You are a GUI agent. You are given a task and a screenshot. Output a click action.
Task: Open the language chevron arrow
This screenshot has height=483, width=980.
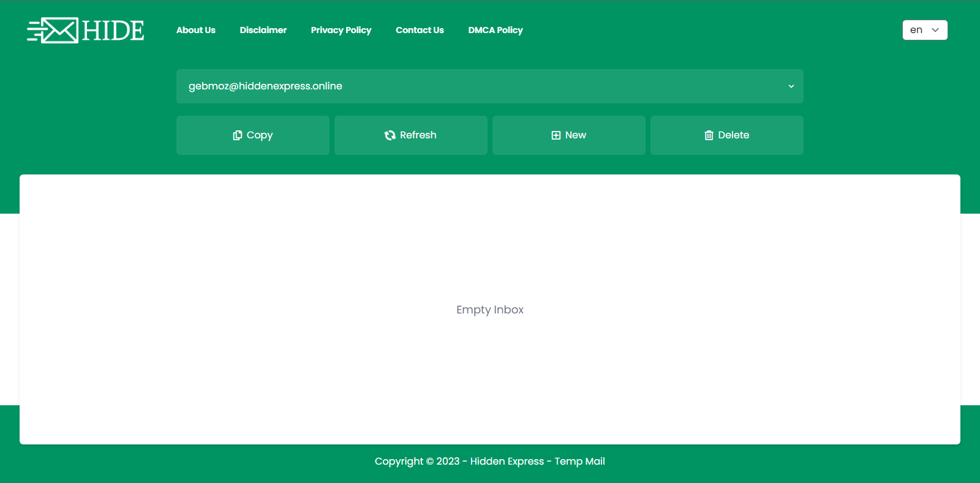(x=935, y=30)
